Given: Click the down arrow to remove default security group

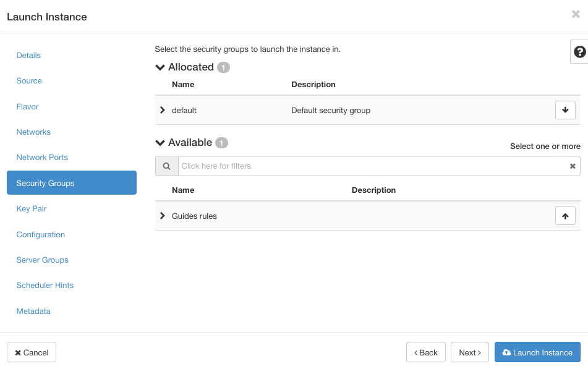Looking at the screenshot, I should tap(565, 109).
